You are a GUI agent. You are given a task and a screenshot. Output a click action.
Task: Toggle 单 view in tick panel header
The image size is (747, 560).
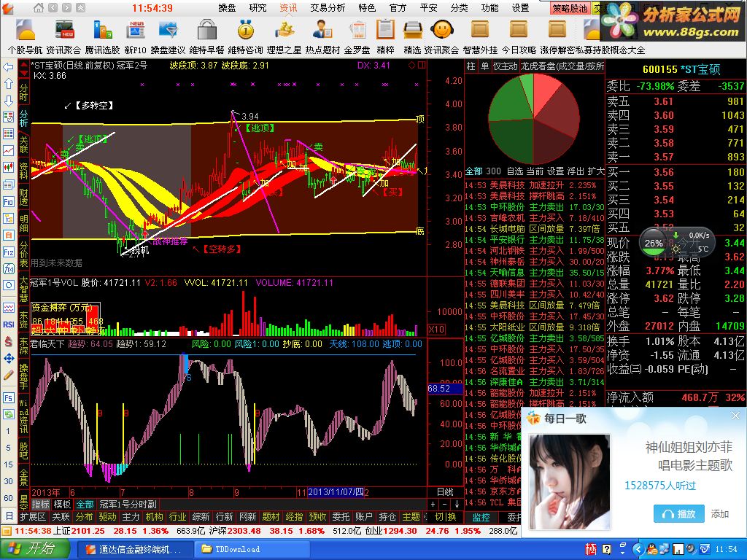click(484, 66)
